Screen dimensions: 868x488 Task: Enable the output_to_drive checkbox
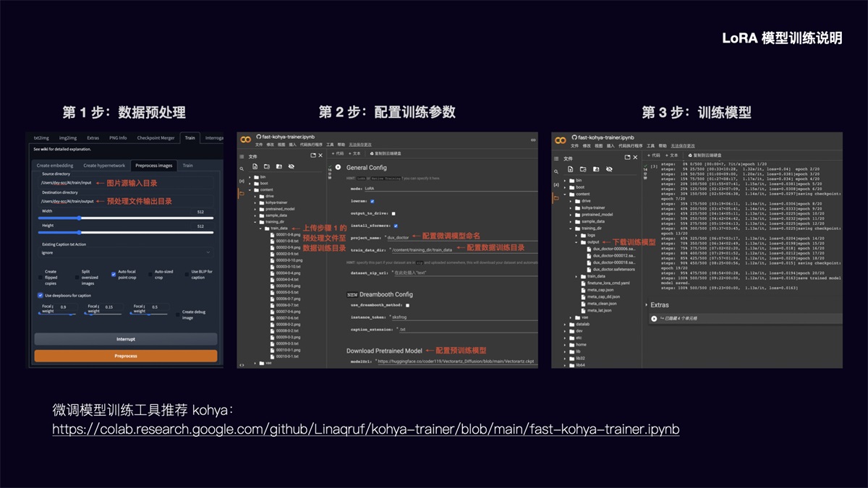(x=393, y=213)
